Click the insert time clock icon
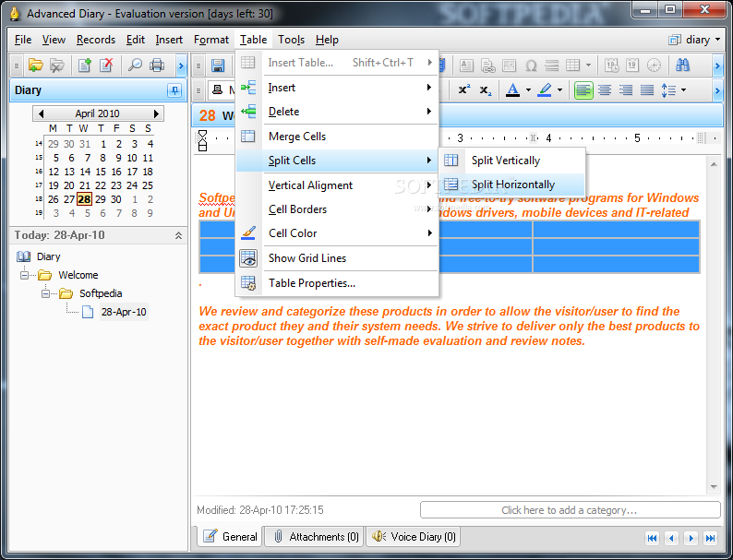This screenshot has height=560, width=733. pyautogui.click(x=654, y=66)
